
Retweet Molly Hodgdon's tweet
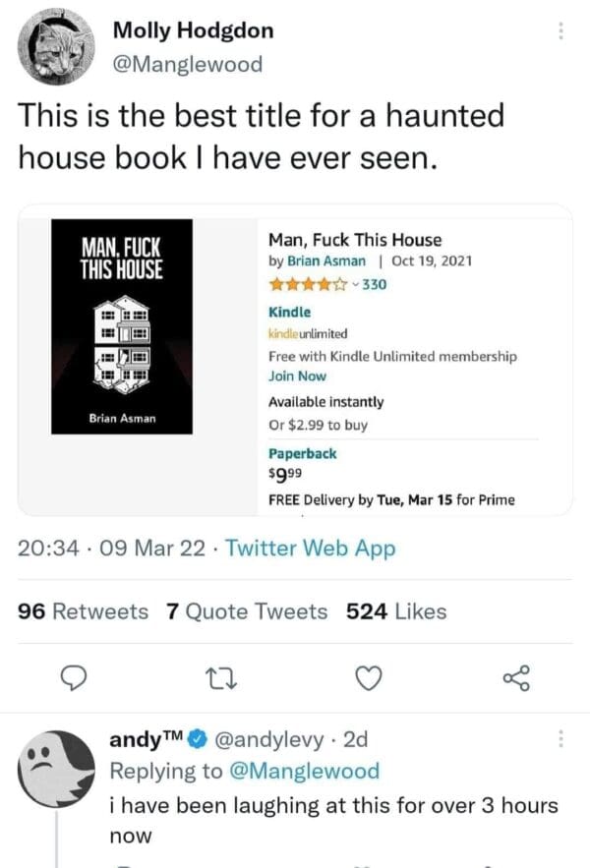click(227, 677)
